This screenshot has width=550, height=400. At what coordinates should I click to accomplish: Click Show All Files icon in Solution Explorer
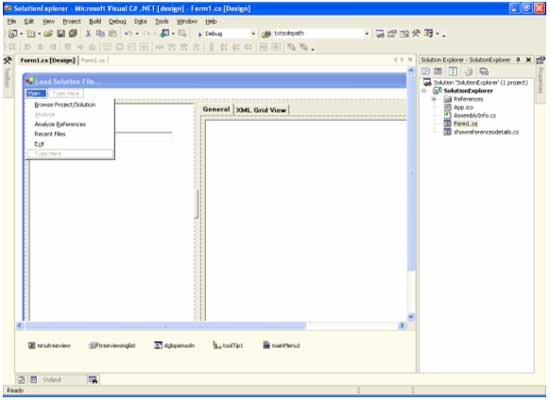click(x=469, y=71)
